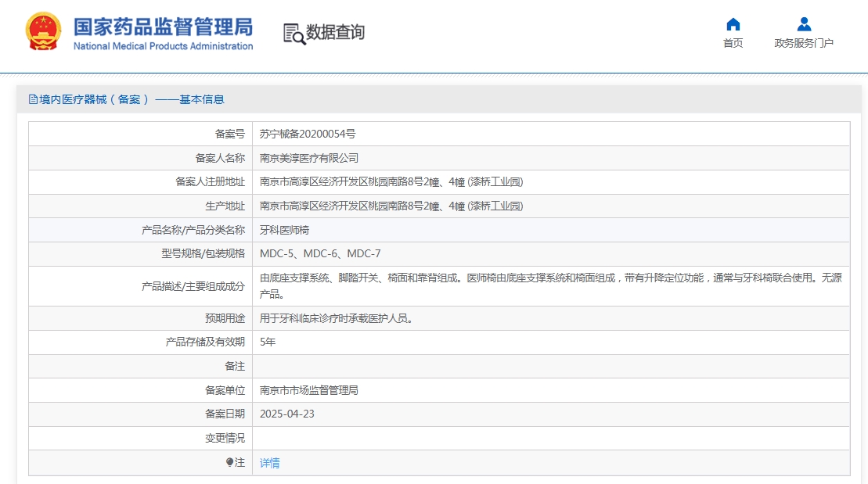
Task: Click the National Medical Products Administration subtitle
Action: point(164,46)
